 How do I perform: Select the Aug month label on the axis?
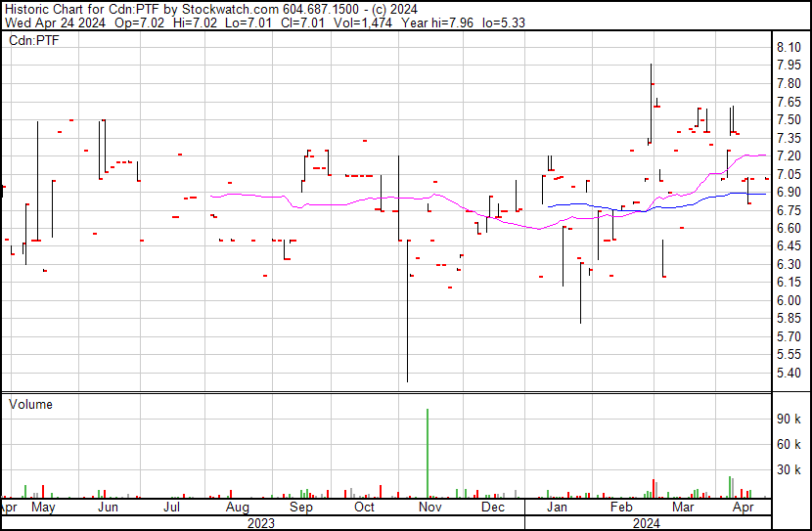coord(238,509)
